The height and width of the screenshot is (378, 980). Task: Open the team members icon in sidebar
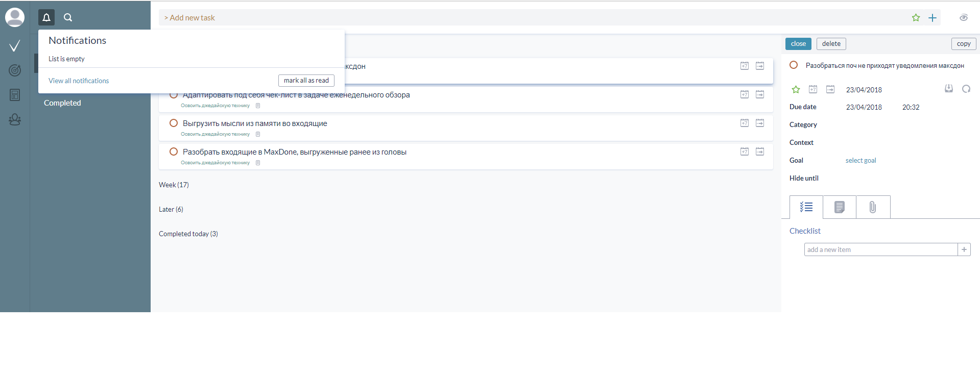pos(15,119)
